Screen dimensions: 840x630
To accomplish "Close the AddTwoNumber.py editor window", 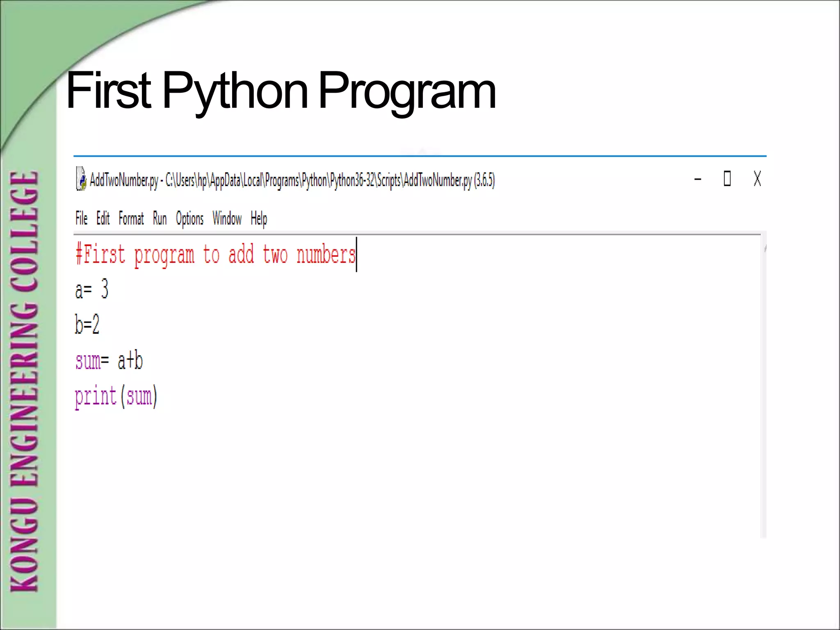I will [757, 179].
